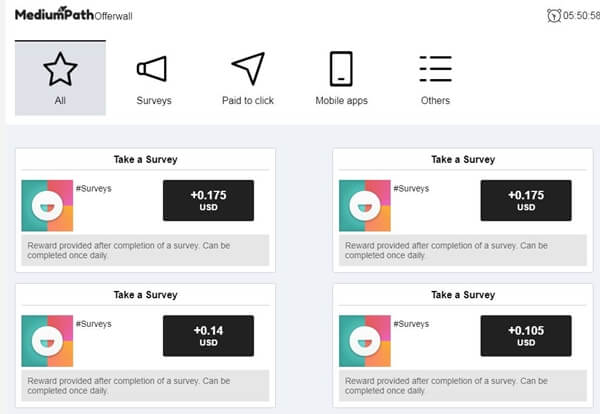Viewport: 600px width, 414px height.
Task: Open the top-left survey colorful logo
Action: tap(47, 205)
